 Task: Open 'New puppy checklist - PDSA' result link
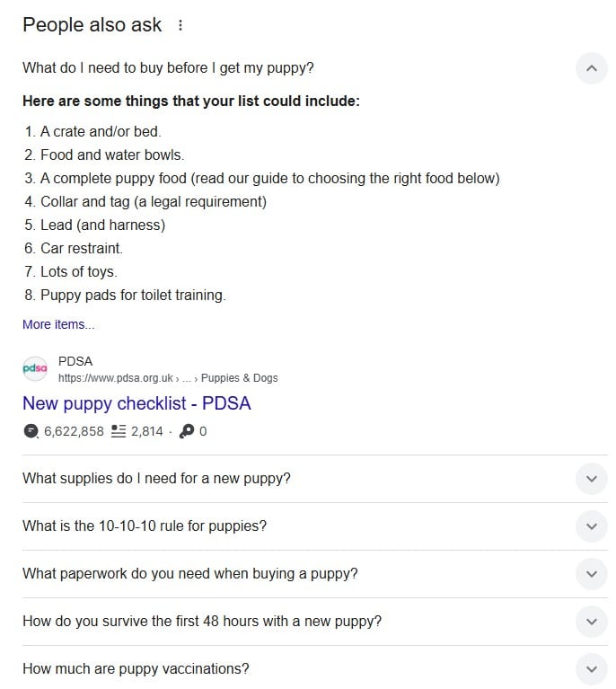136,403
